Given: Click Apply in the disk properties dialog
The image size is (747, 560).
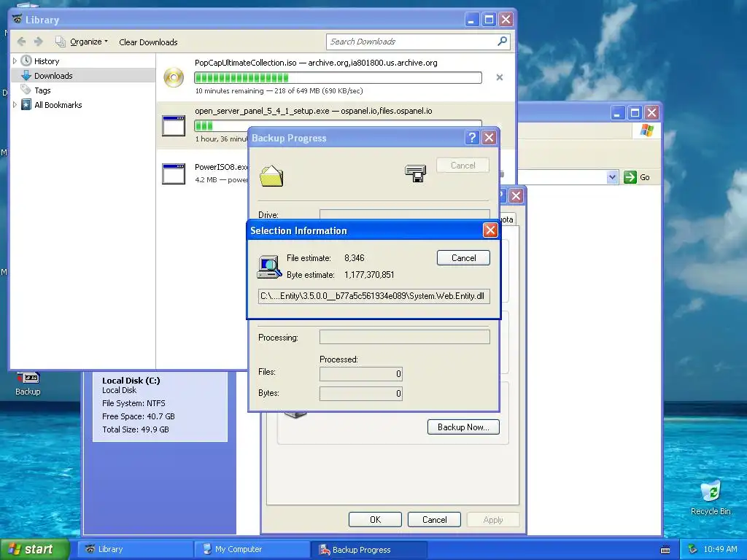Looking at the screenshot, I should tap(493, 519).
